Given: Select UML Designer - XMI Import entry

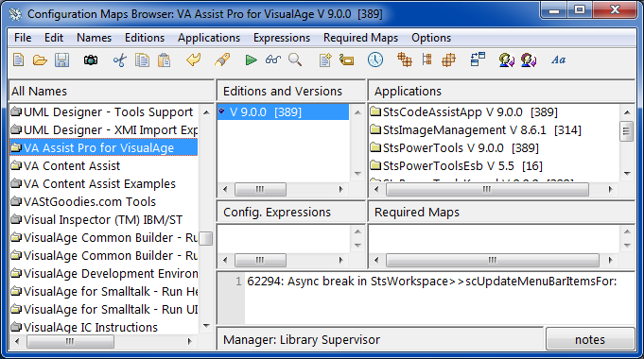Looking at the screenshot, I should (104, 130).
